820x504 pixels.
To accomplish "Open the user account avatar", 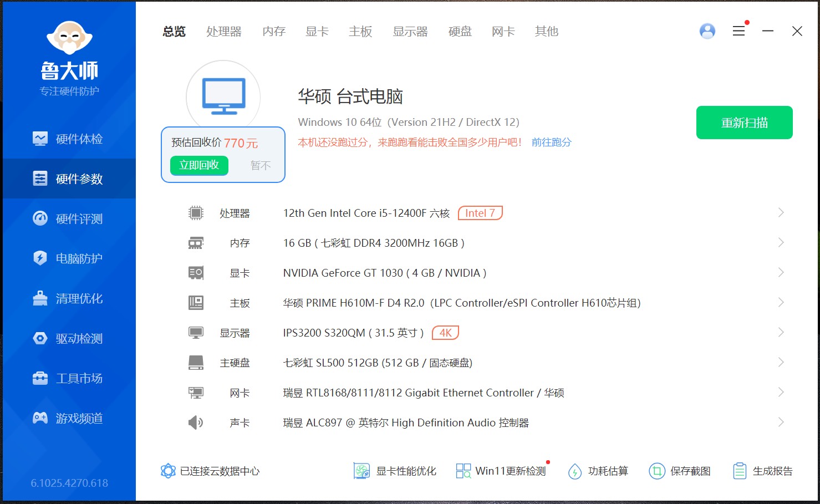I will (707, 31).
